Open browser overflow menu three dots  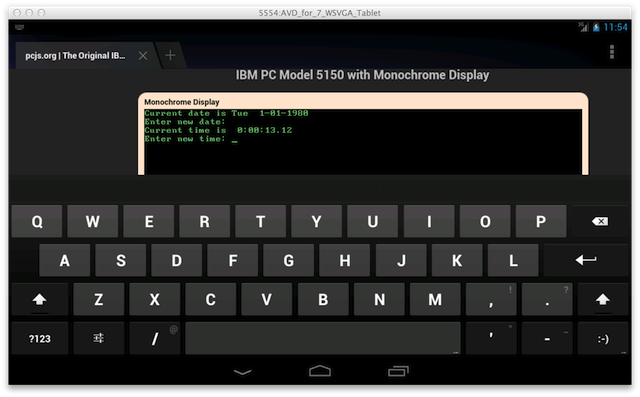[612, 52]
